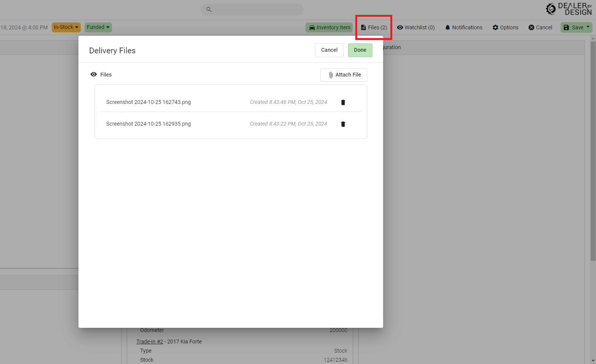The image size is (596, 364).
Task: Open the file Screenshot 2024-10-25 162743.png
Action: coord(149,102)
